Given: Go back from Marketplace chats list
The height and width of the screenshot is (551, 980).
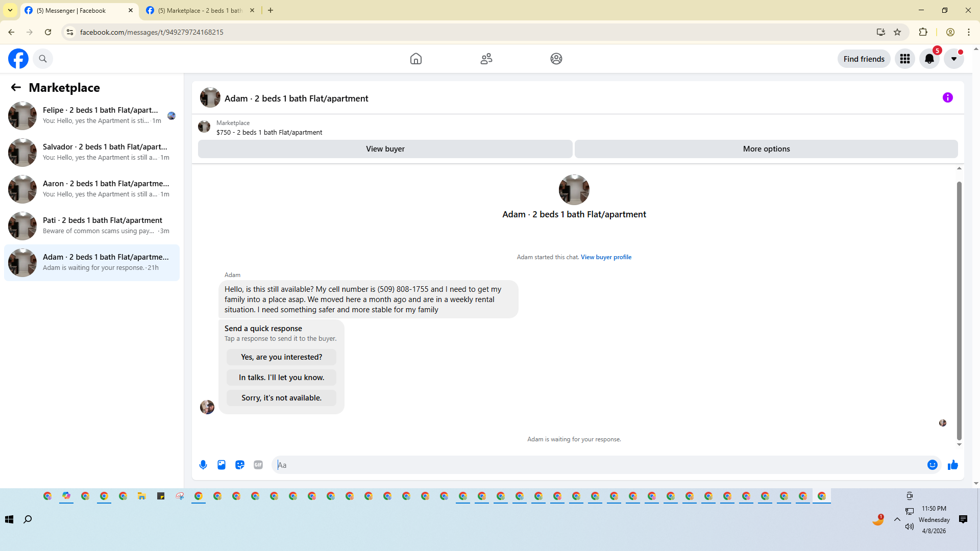Looking at the screenshot, I should pyautogui.click(x=16, y=87).
